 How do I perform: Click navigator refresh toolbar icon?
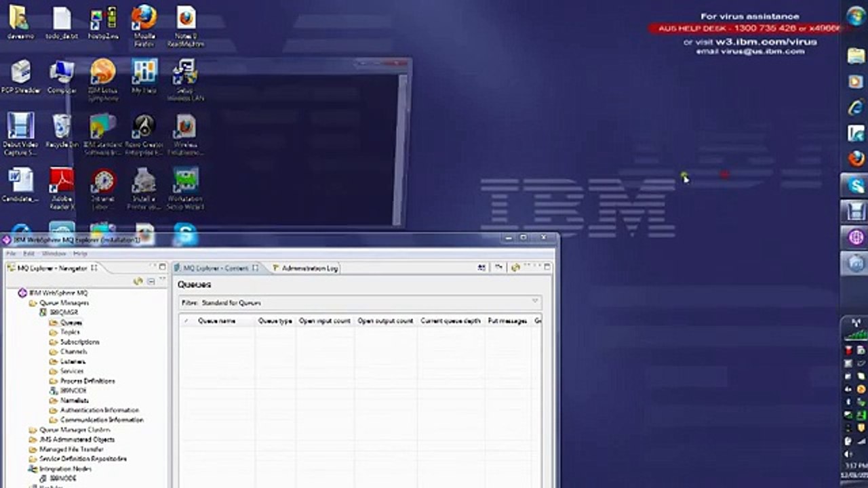pos(138,281)
